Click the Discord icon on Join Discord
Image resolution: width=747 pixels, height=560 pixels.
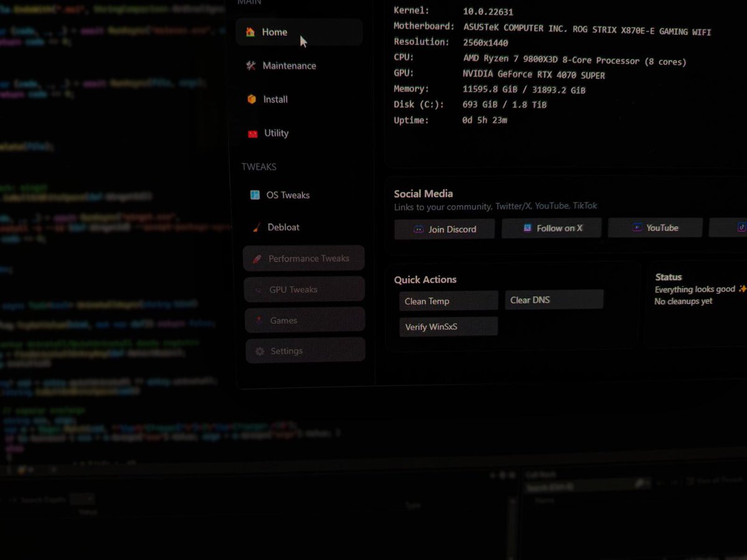(418, 230)
